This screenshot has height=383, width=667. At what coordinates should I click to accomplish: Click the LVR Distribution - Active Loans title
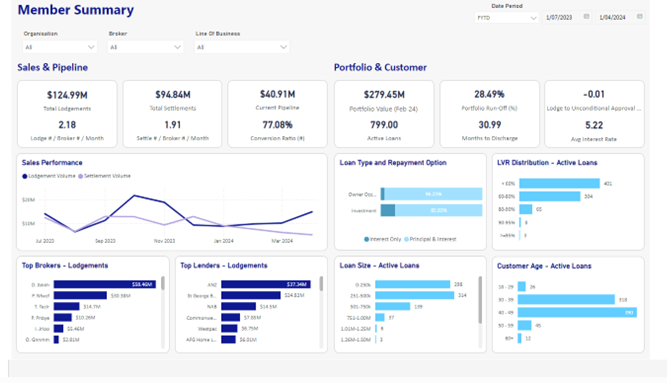[547, 163]
